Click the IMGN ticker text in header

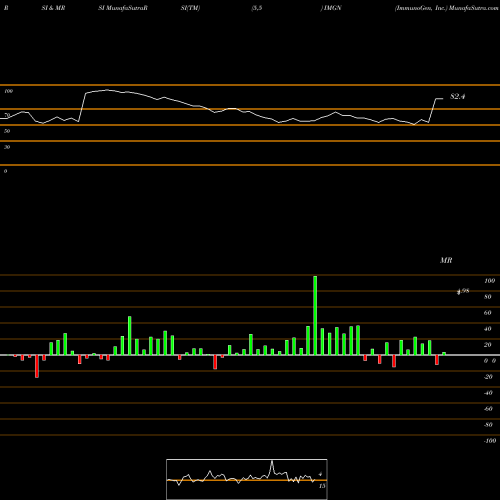click(332, 8)
